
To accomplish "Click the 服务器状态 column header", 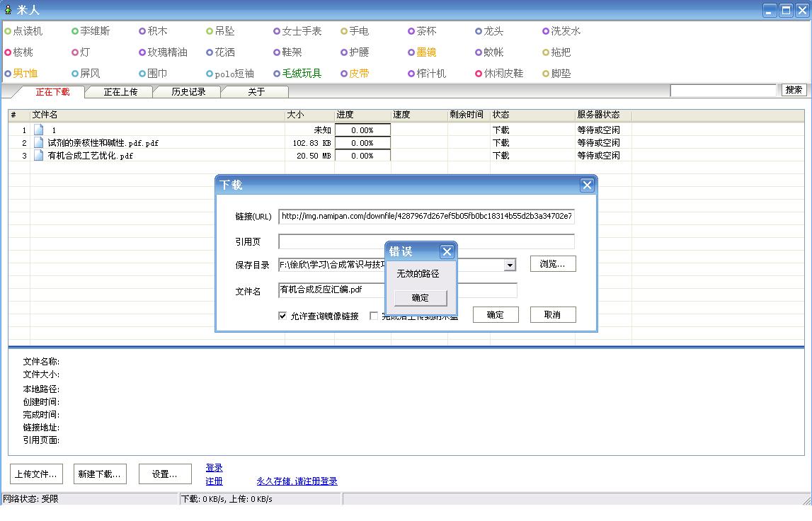I will coord(603,115).
